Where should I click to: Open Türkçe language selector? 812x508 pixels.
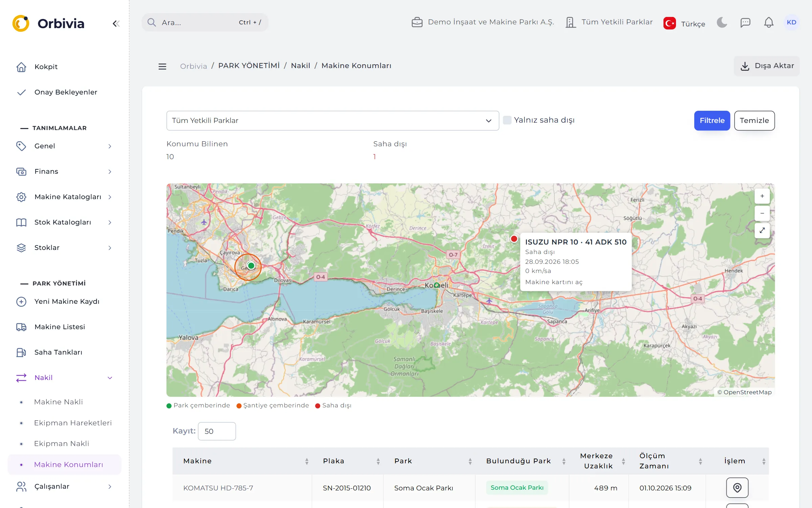pos(684,23)
